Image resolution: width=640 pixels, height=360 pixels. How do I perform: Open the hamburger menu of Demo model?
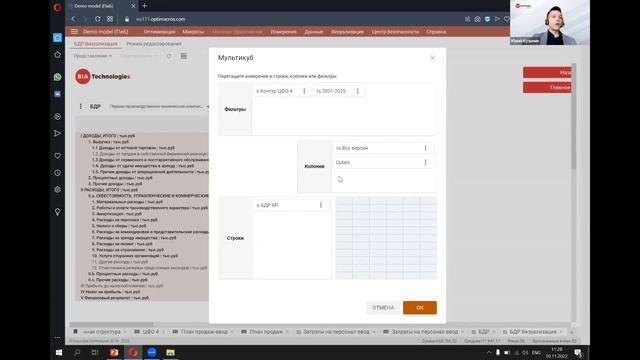[x=74, y=31]
